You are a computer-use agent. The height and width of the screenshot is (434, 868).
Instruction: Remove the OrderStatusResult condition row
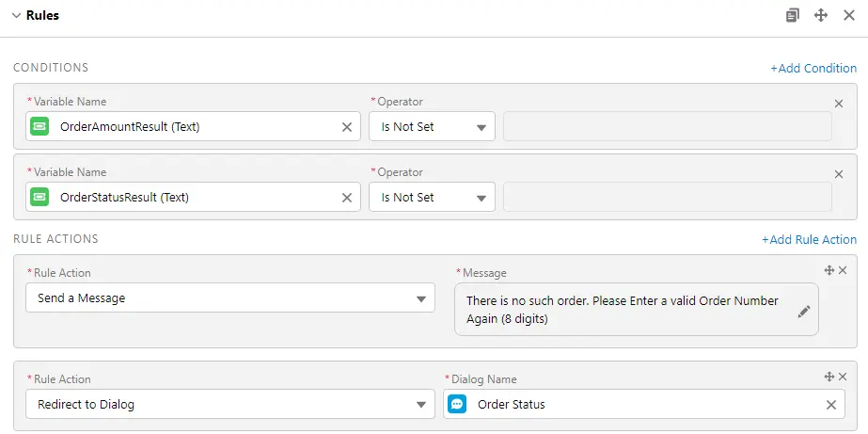[x=839, y=174]
